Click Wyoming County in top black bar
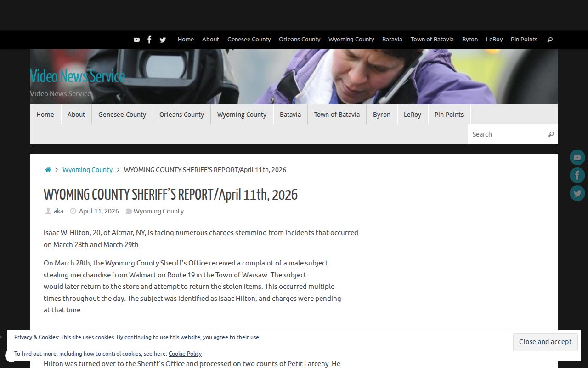The height and width of the screenshot is (368, 588). [x=351, y=40]
